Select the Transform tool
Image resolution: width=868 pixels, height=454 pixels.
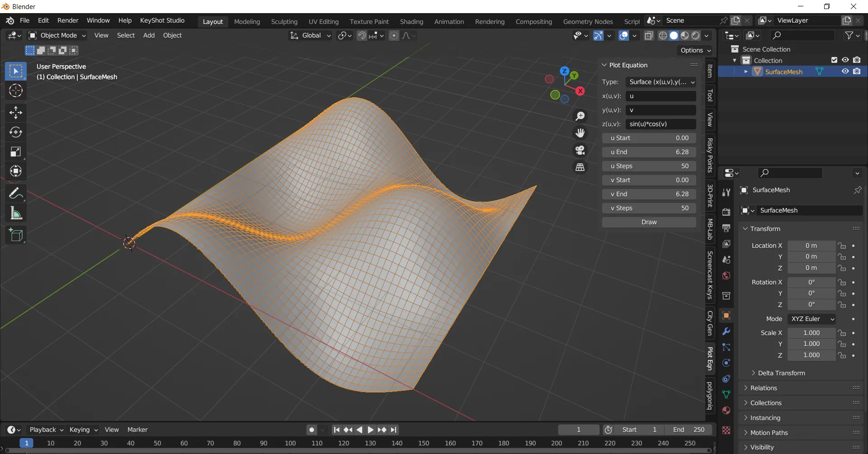coord(16,171)
